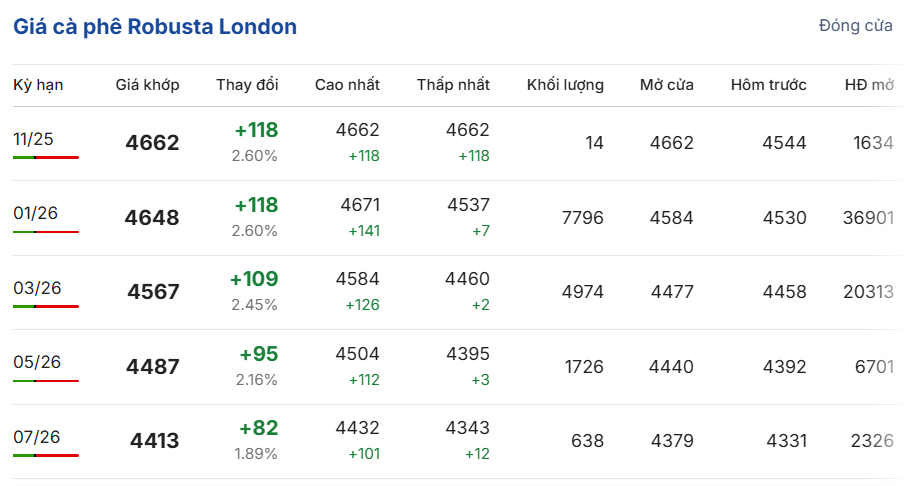Click the 'Hôm trước' column header
The height and width of the screenshot is (486, 912).
[768, 85]
